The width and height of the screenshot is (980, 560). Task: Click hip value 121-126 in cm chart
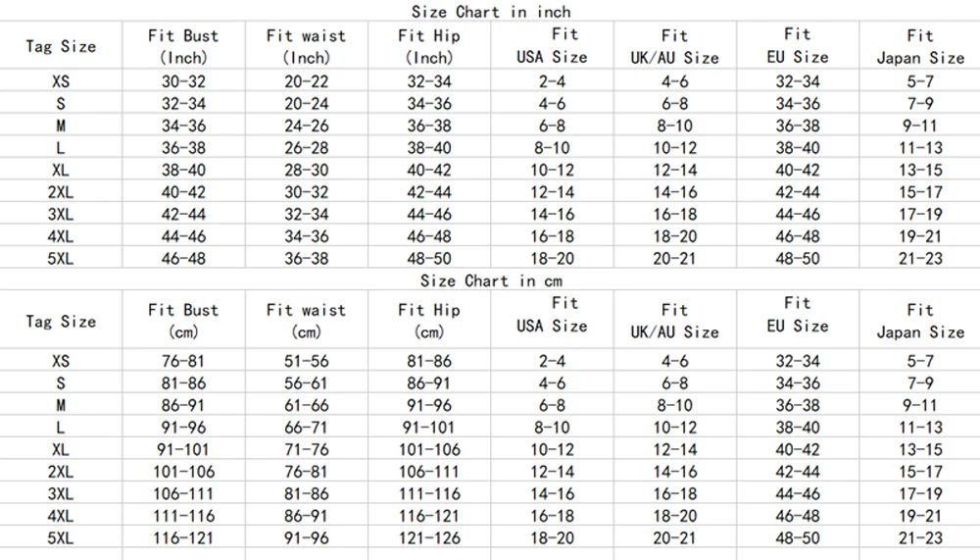click(429, 538)
